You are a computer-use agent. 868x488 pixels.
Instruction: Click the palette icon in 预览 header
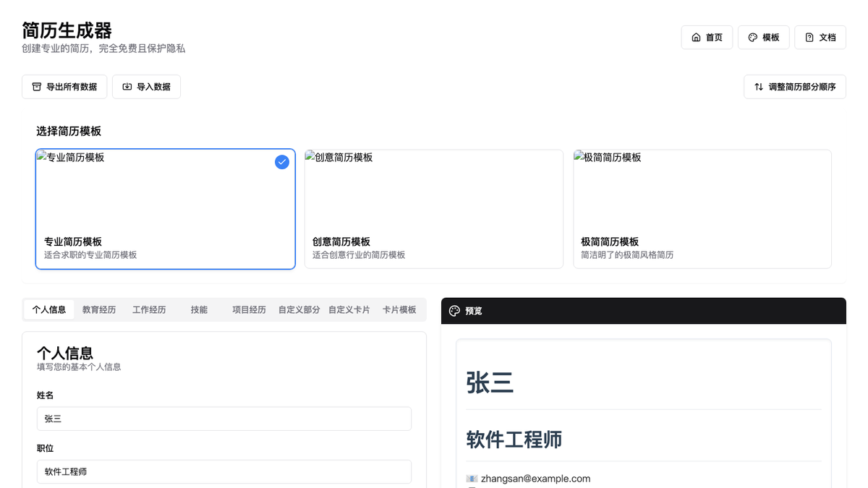tap(454, 311)
